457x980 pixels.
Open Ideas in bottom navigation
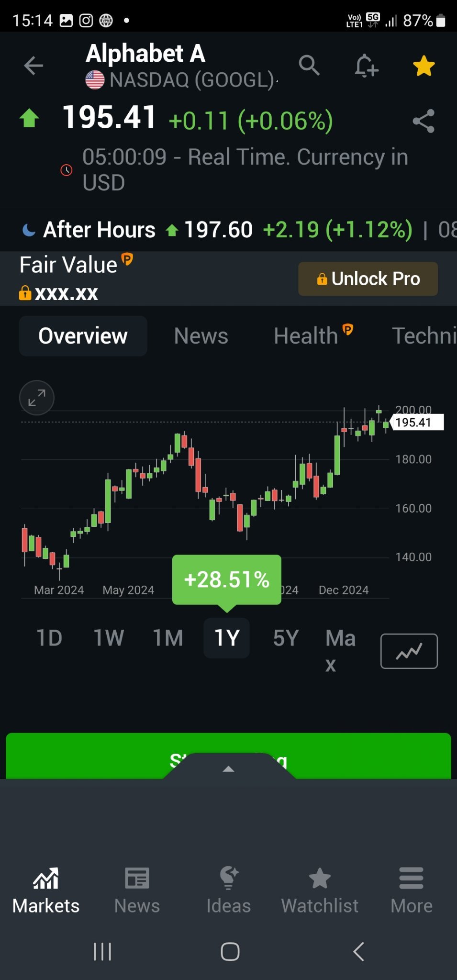(229, 891)
